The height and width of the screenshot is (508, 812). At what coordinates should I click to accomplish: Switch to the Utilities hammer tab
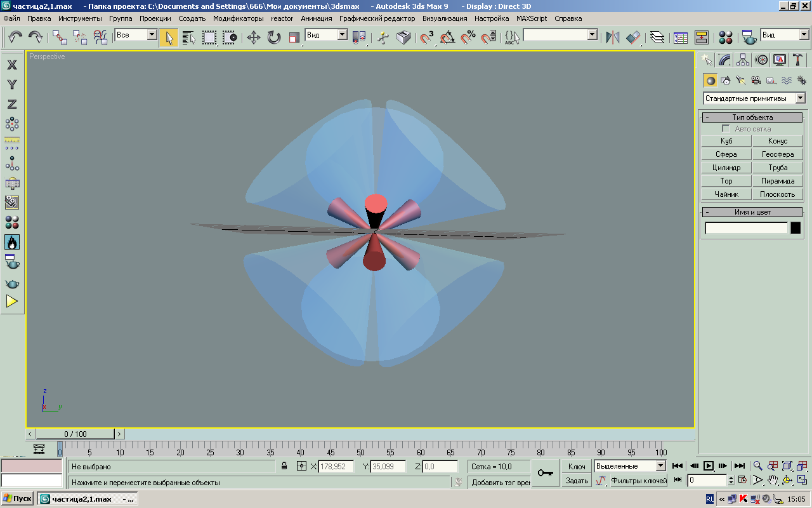[798, 60]
